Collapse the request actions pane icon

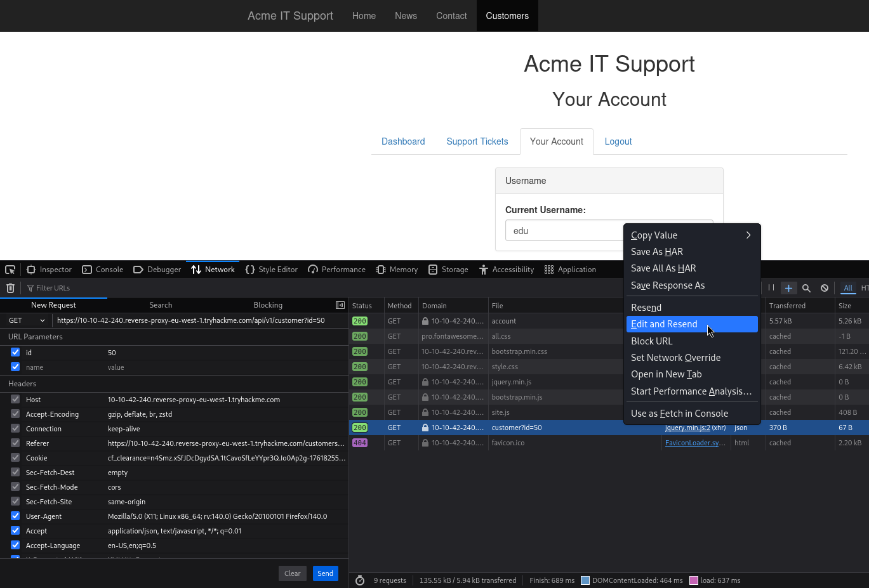click(x=340, y=305)
